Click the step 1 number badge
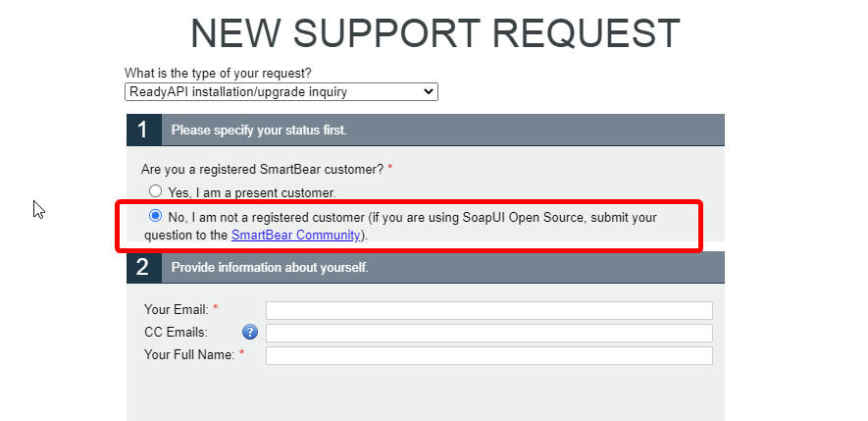The height and width of the screenshot is (421, 868). pyautogui.click(x=143, y=130)
